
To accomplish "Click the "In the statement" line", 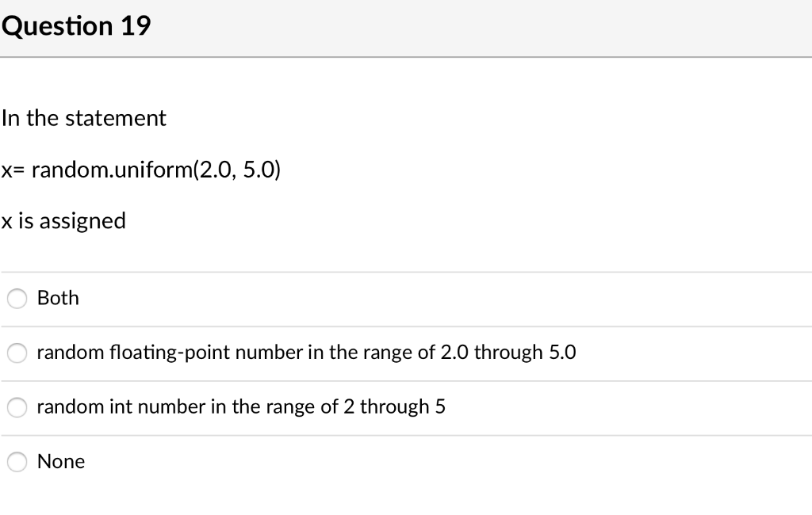I will click(84, 118).
